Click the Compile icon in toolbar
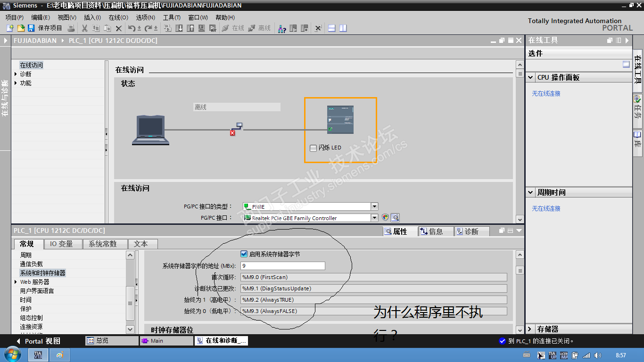The image size is (644, 362). tap(167, 28)
